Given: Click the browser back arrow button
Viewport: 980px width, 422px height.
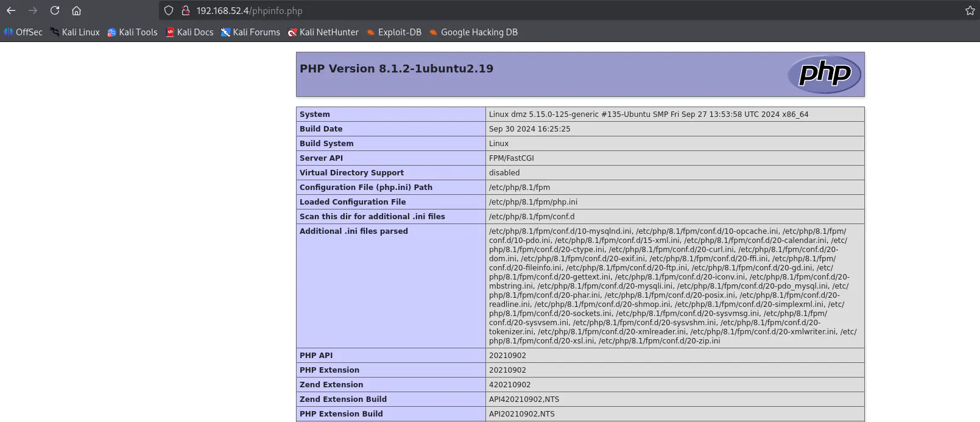Looking at the screenshot, I should coord(11,10).
